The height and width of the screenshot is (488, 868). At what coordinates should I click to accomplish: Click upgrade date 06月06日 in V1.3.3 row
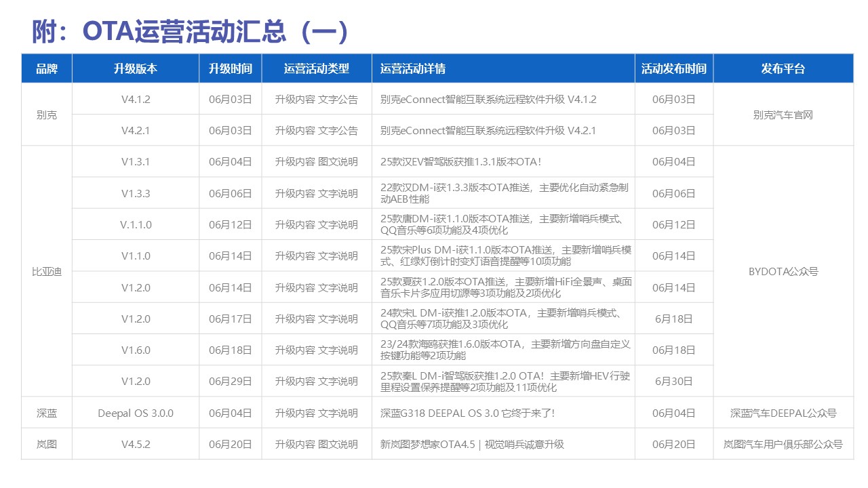tap(231, 193)
